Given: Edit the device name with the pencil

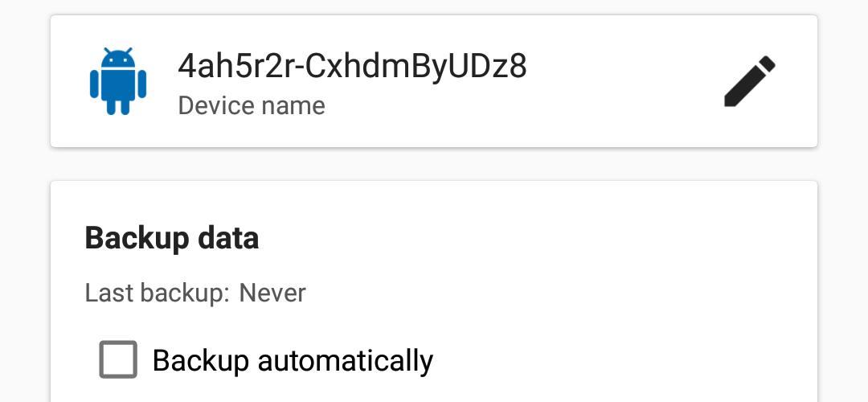Looking at the screenshot, I should tap(750, 81).
